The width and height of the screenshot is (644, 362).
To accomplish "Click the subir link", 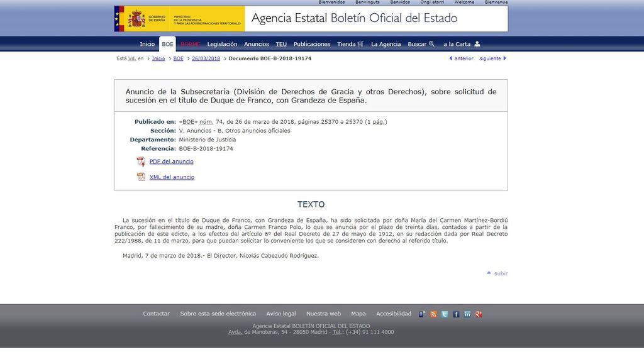I will pos(501,273).
